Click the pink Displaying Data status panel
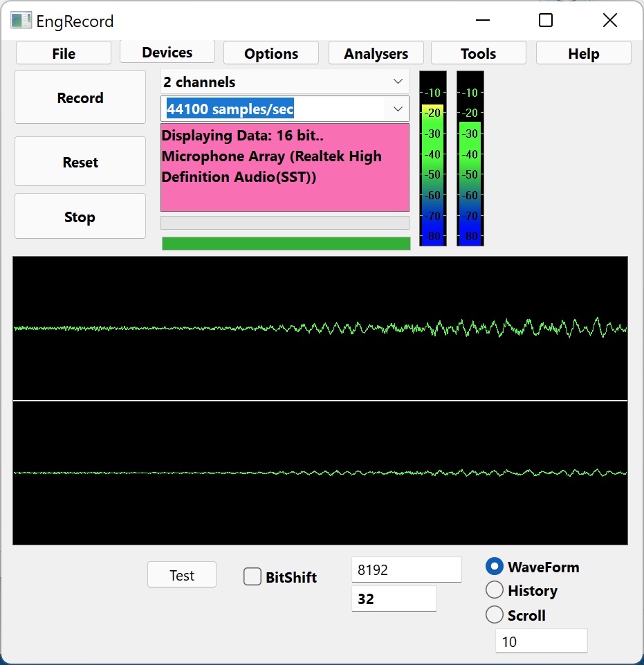 tap(285, 167)
